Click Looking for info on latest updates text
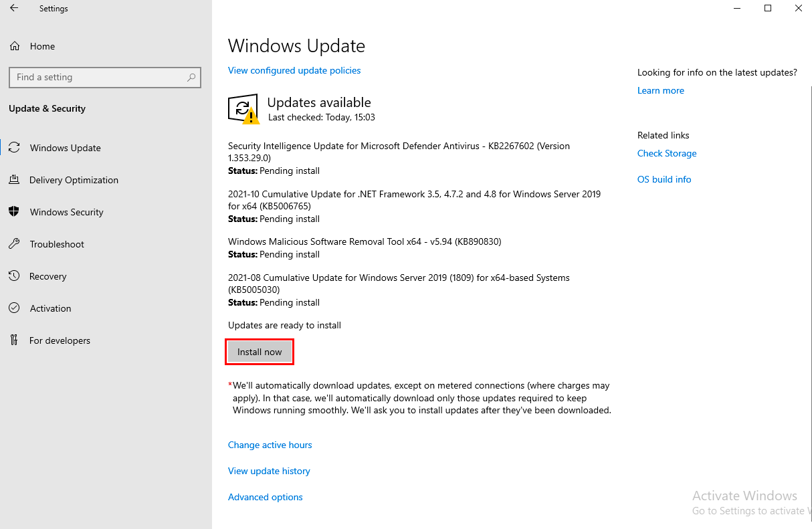812x529 pixels. pos(717,72)
